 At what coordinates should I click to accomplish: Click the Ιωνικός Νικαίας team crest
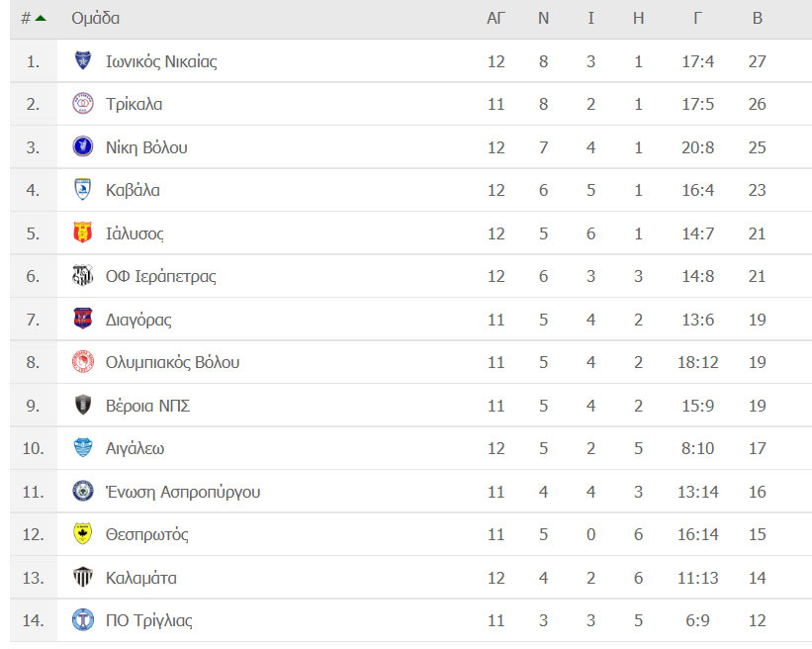tap(83, 60)
